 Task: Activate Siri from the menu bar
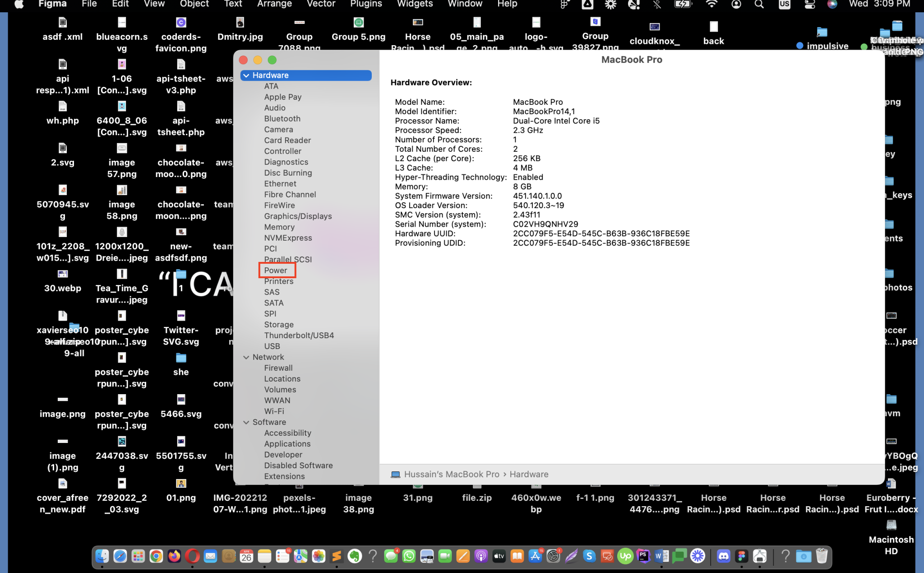[832, 5]
